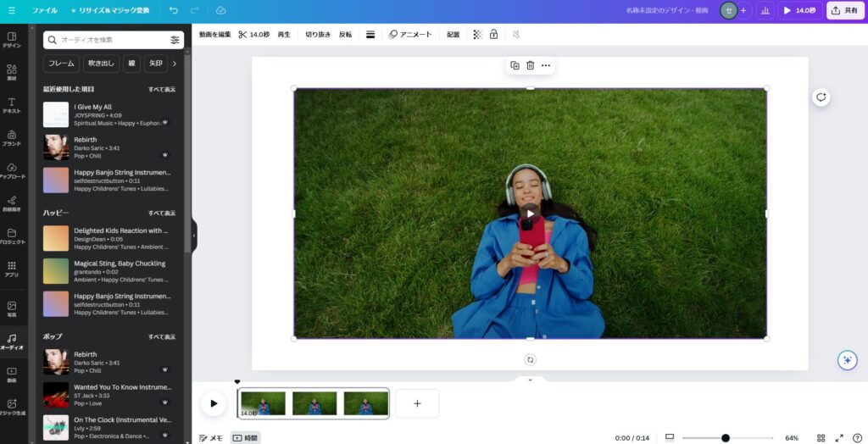Click the zoom slider handle
This screenshot has width=868, height=444.
coord(726,438)
